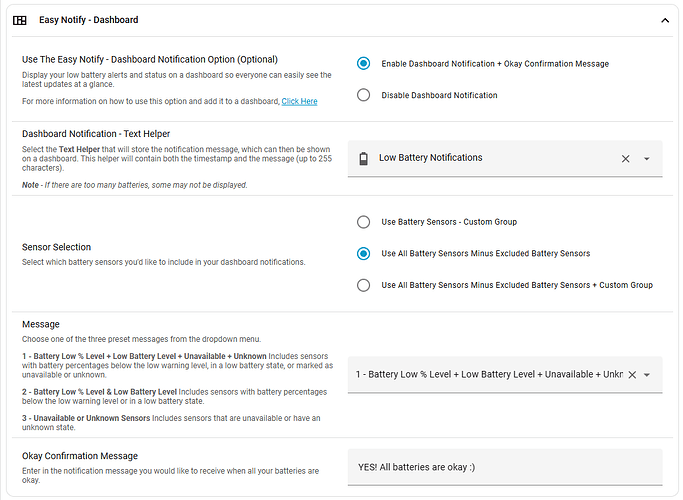The image size is (683, 500).
Task: Click the dashboard icon in the section header
Action: (20, 20)
